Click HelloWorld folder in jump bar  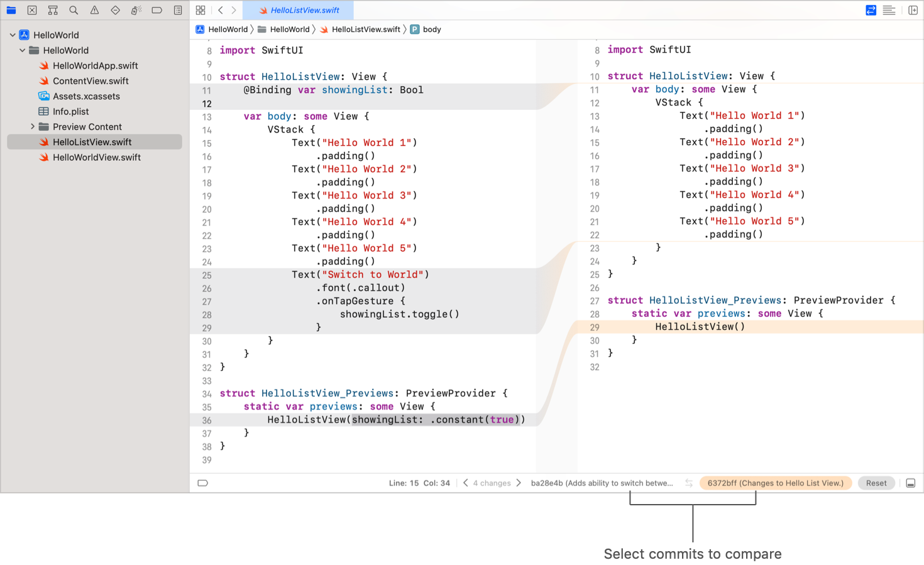pos(283,30)
